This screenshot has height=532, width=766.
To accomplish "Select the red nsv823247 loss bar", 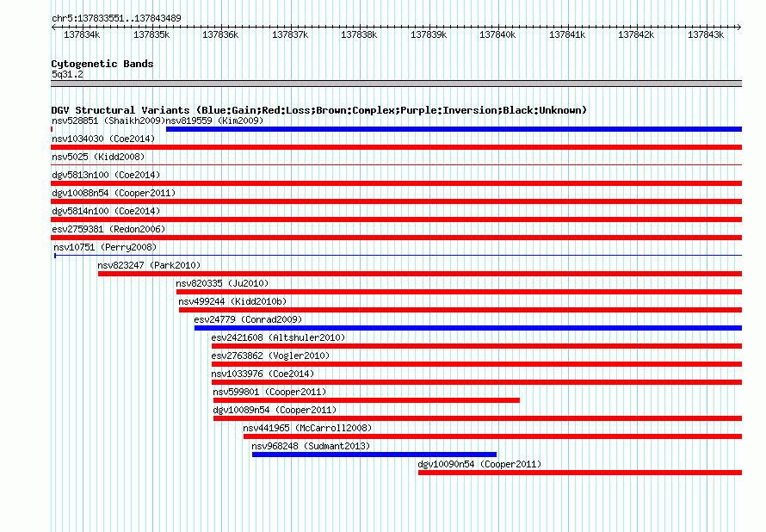I will (420, 274).
